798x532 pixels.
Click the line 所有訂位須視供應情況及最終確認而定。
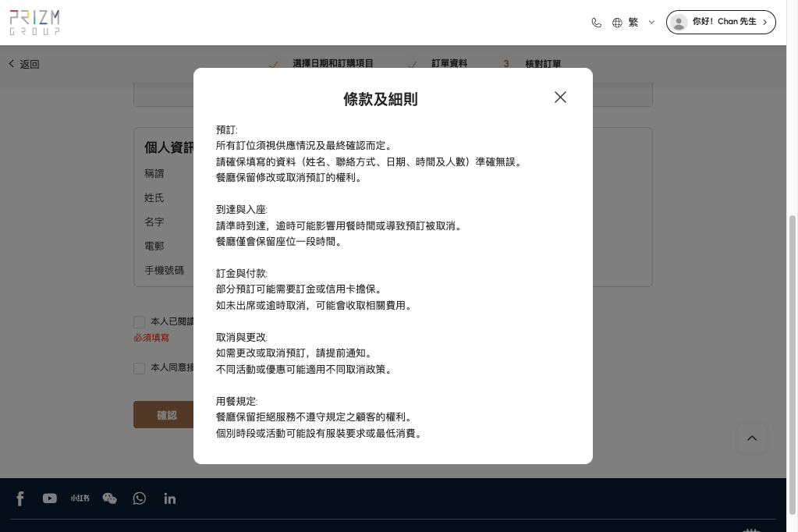tap(303, 146)
